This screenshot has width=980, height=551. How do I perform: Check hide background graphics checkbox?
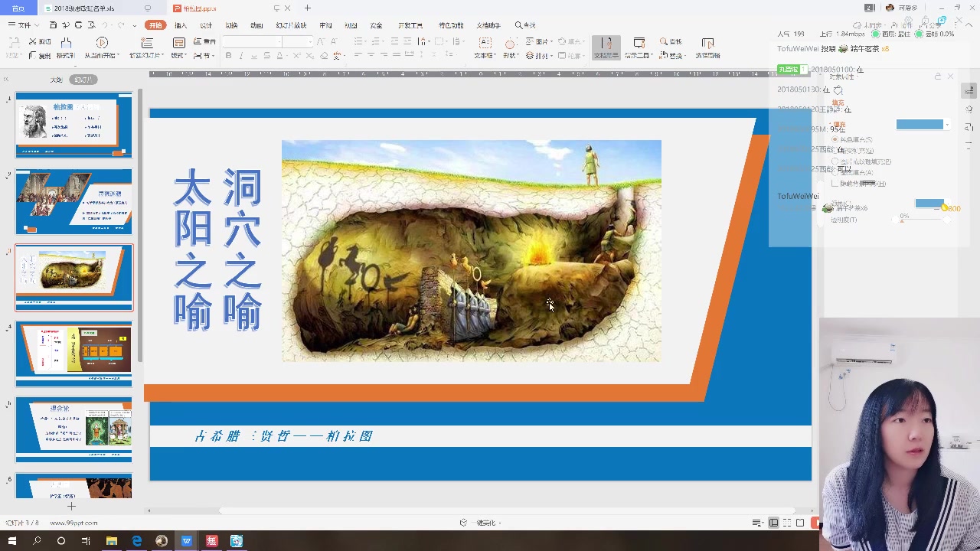coord(835,184)
